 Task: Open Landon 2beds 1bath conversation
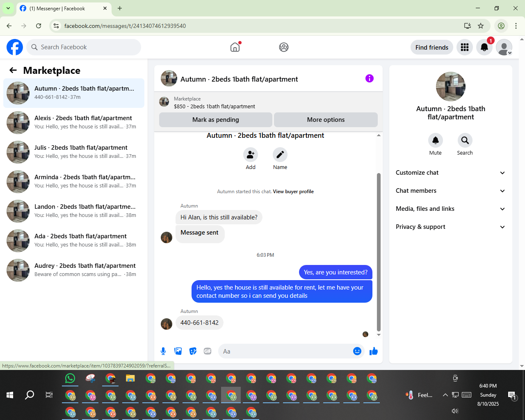pos(74,211)
